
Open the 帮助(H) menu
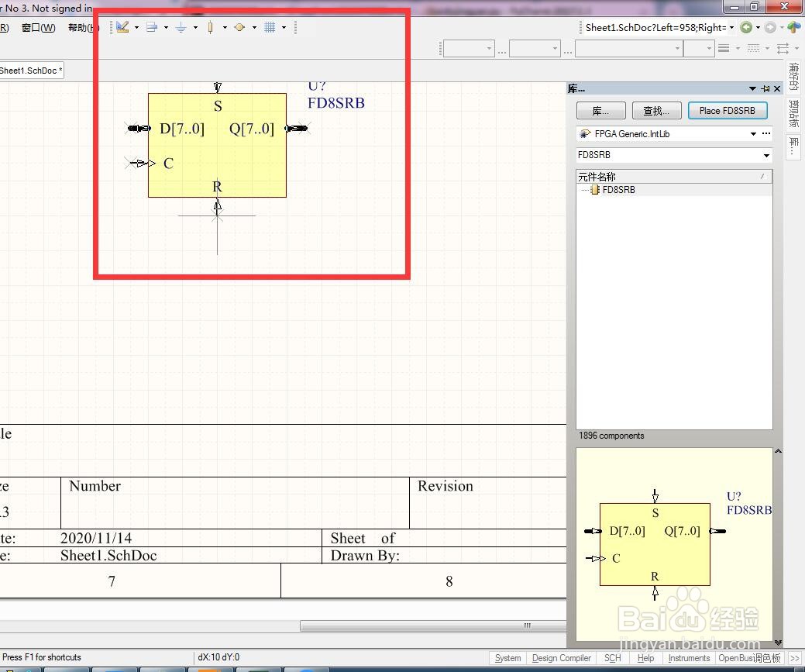tap(83, 27)
